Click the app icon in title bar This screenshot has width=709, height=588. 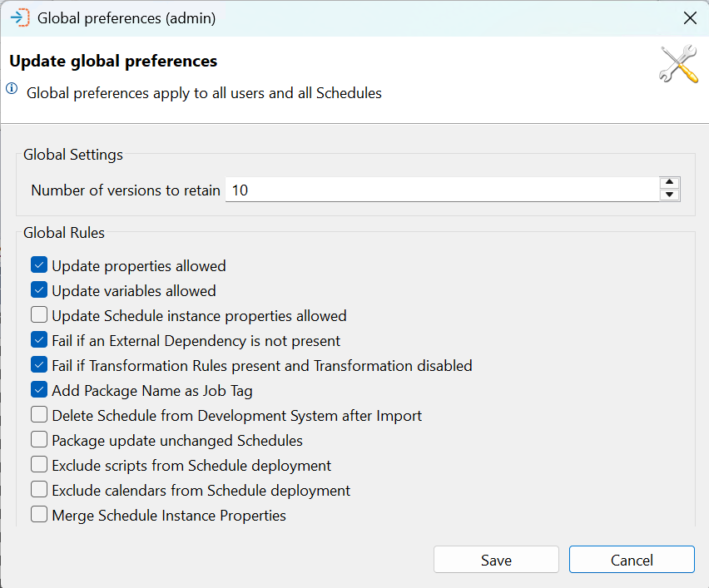20,18
